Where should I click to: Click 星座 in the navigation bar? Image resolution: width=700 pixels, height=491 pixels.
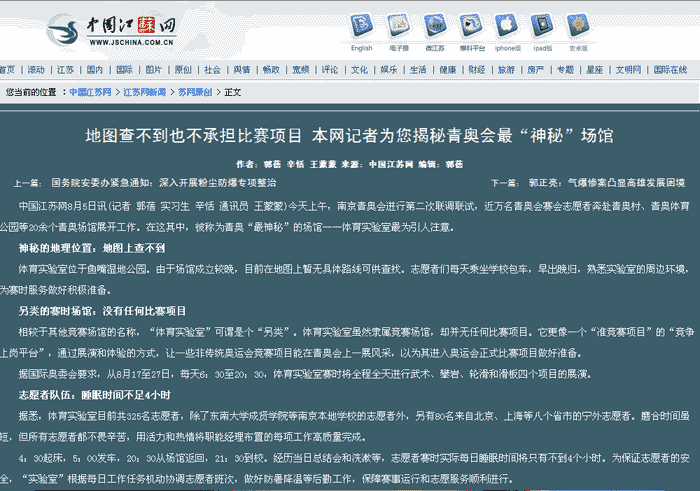coord(594,70)
